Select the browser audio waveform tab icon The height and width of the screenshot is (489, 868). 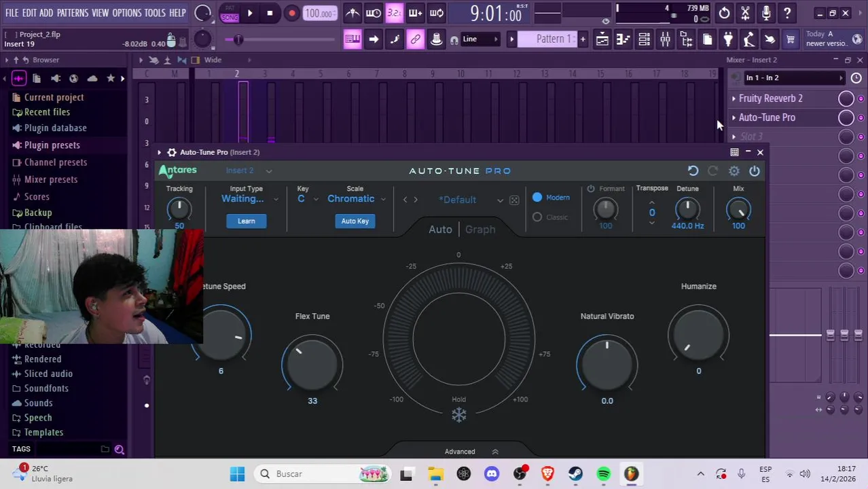[19, 78]
